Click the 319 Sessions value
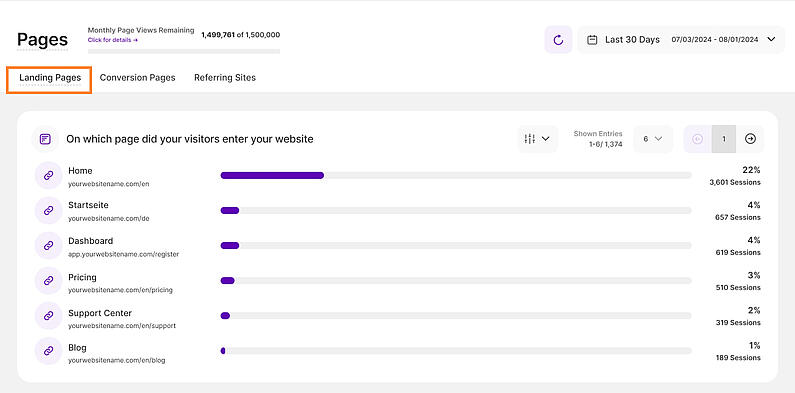This screenshot has height=393, width=795. coord(738,322)
